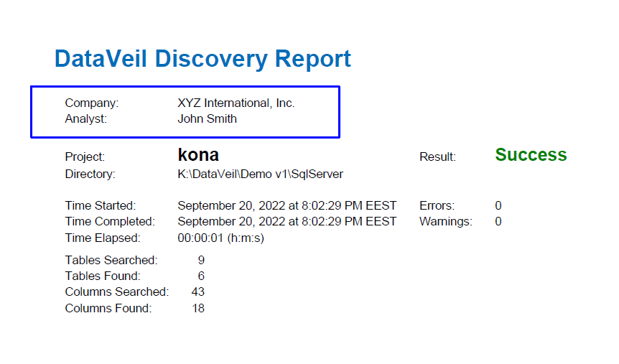Click the Time Completed date value

point(287,221)
